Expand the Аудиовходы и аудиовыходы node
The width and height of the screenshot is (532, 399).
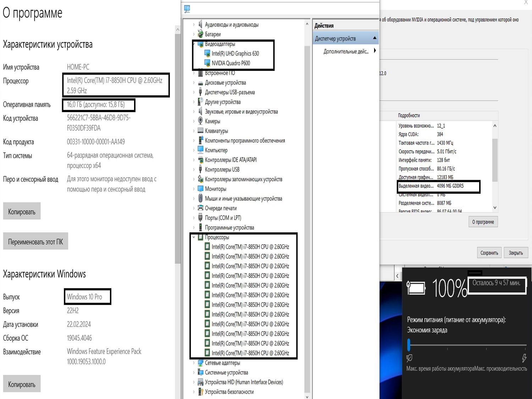coord(194,25)
